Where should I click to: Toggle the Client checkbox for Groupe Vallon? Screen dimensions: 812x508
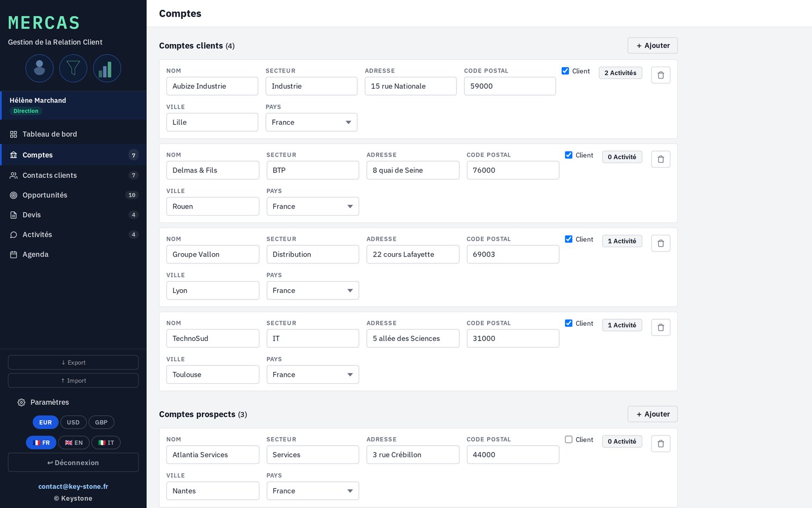pyautogui.click(x=569, y=239)
